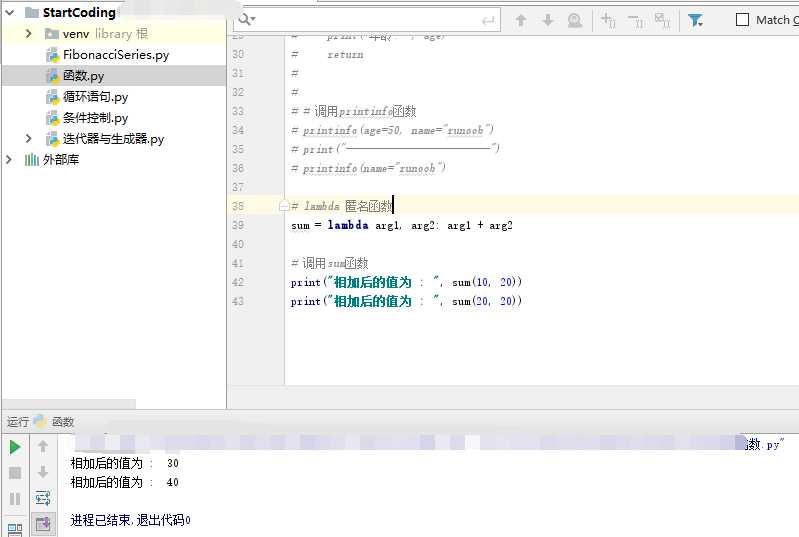Click add selection for next occurrence icon
This screenshot has height=537, width=799.
click(x=608, y=20)
